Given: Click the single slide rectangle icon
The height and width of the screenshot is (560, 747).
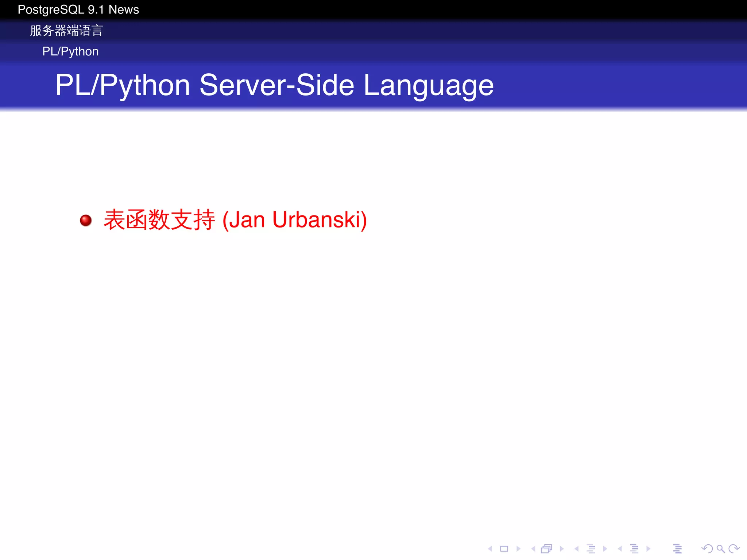Looking at the screenshot, I should (x=504, y=548).
